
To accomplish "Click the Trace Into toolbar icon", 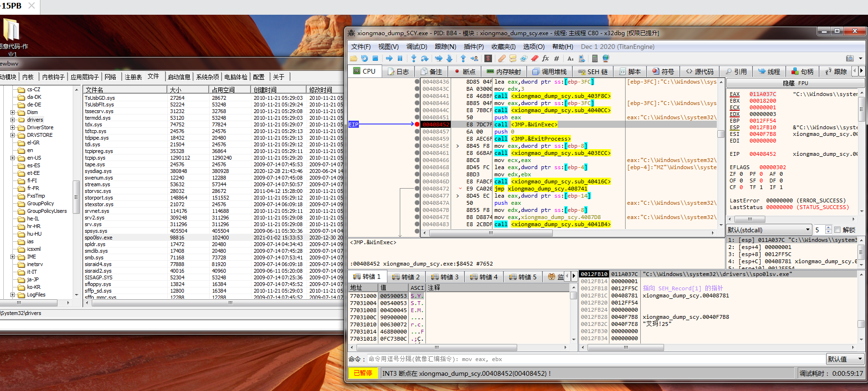I will pos(438,58).
